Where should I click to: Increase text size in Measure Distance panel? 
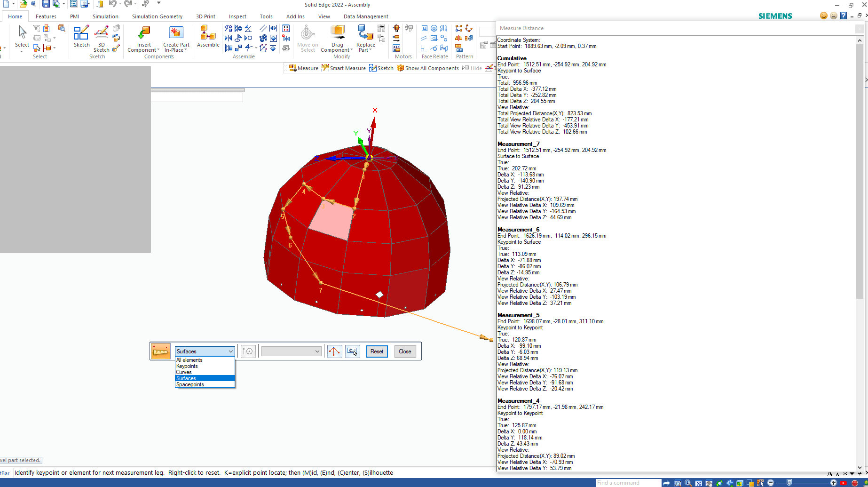click(x=829, y=474)
